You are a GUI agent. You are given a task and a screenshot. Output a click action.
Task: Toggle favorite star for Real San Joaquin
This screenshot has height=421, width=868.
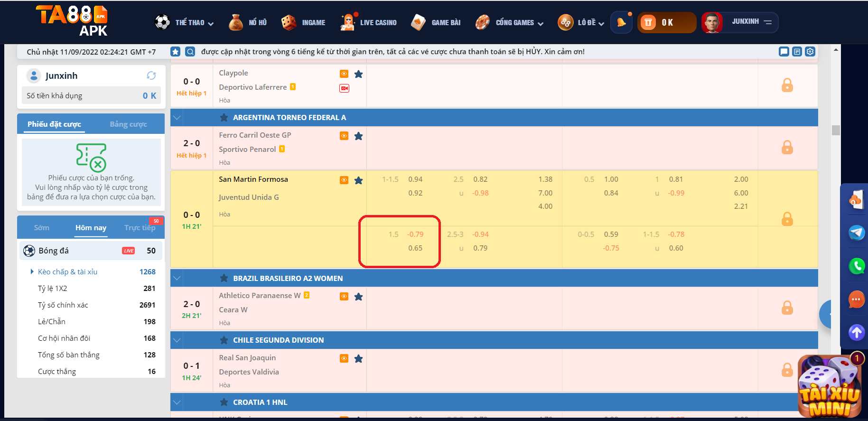click(358, 359)
